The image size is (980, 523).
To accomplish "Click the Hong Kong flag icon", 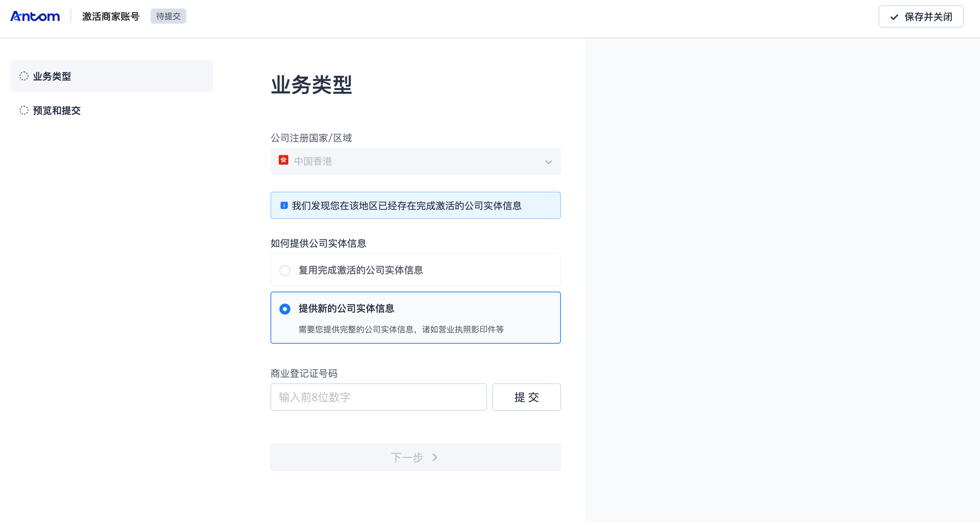I will pos(284,160).
